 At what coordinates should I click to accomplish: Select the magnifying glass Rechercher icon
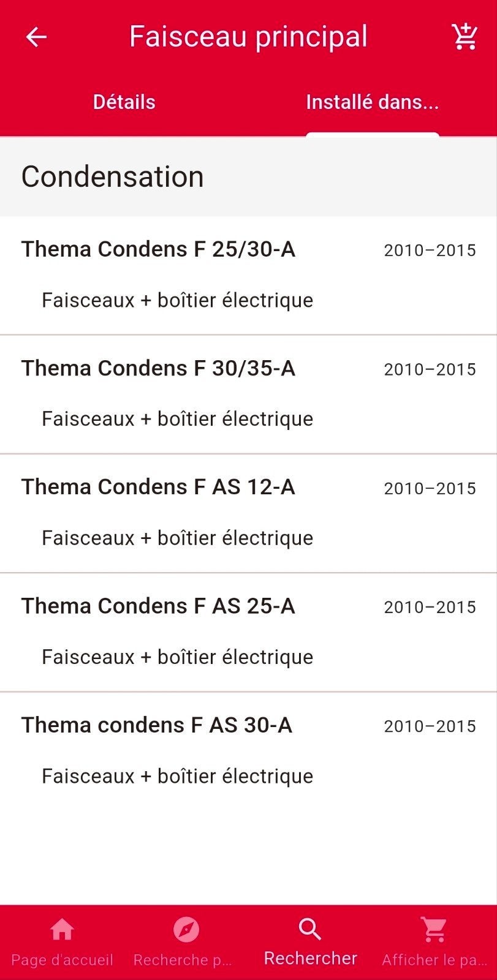pos(310,929)
